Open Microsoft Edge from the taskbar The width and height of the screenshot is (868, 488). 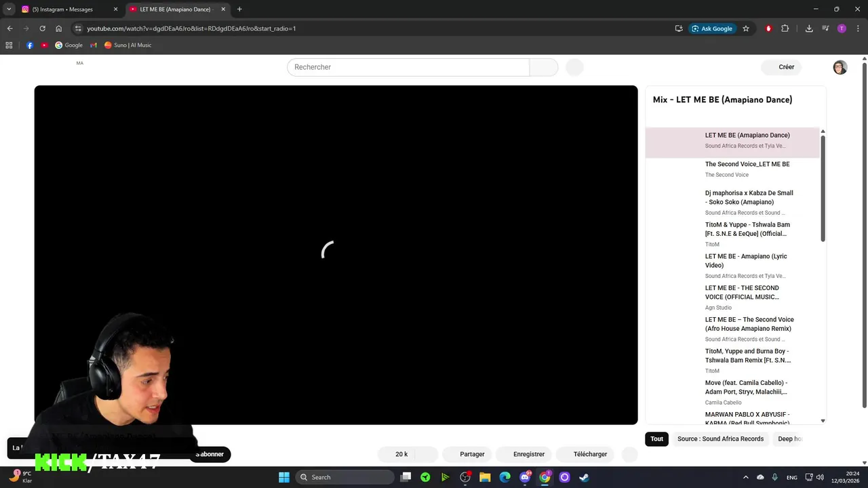pyautogui.click(x=505, y=477)
